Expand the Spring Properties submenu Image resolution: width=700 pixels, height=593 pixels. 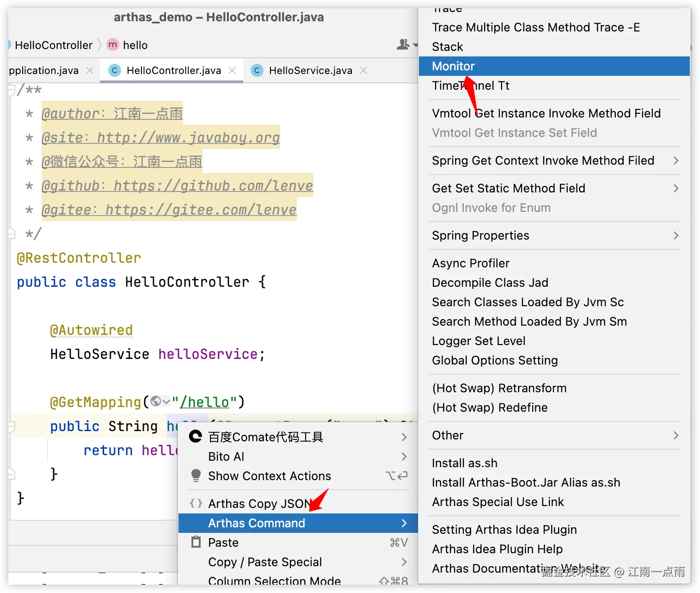[x=554, y=235]
